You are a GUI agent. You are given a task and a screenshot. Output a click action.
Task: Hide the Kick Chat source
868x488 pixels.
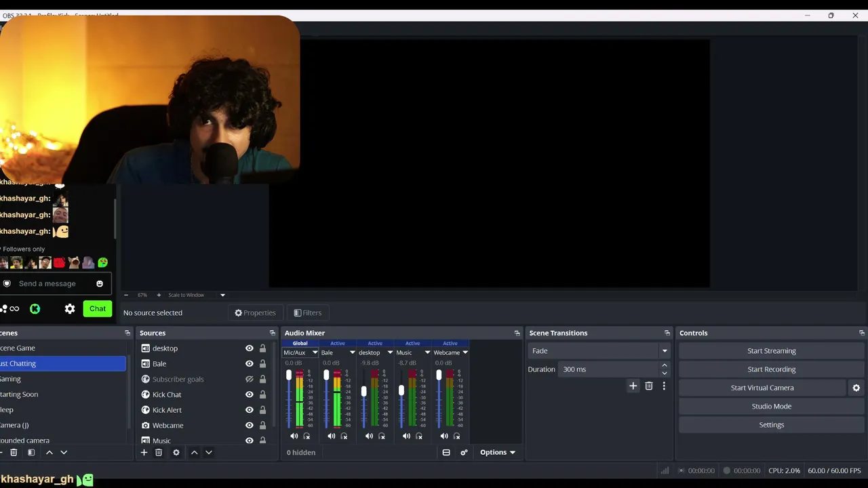(x=249, y=394)
